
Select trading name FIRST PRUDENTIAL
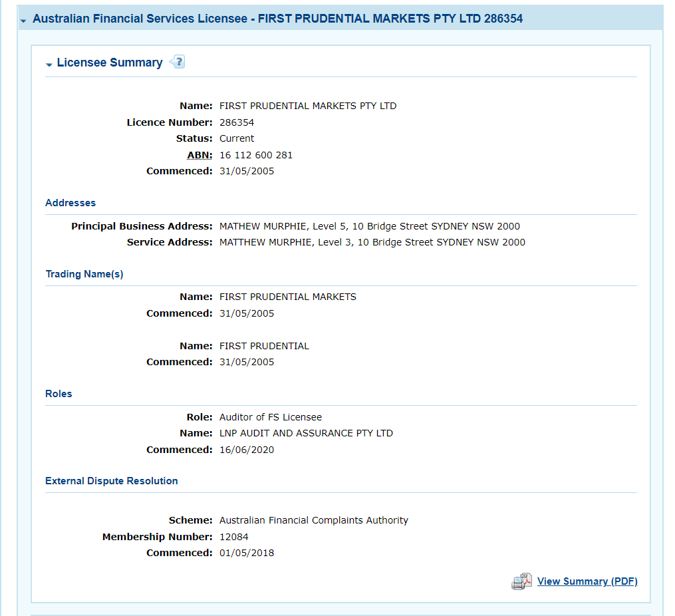(264, 346)
